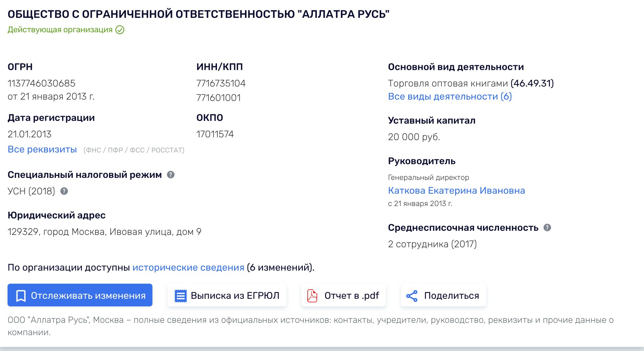The image size is (644, 351).
Task: Click the OGRN number 1137746030685
Action: pyautogui.click(x=42, y=83)
